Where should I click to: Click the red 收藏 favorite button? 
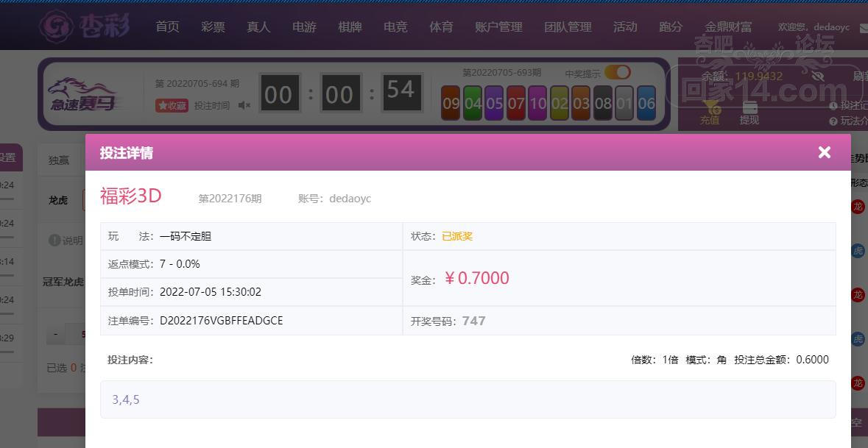coord(172,106)
